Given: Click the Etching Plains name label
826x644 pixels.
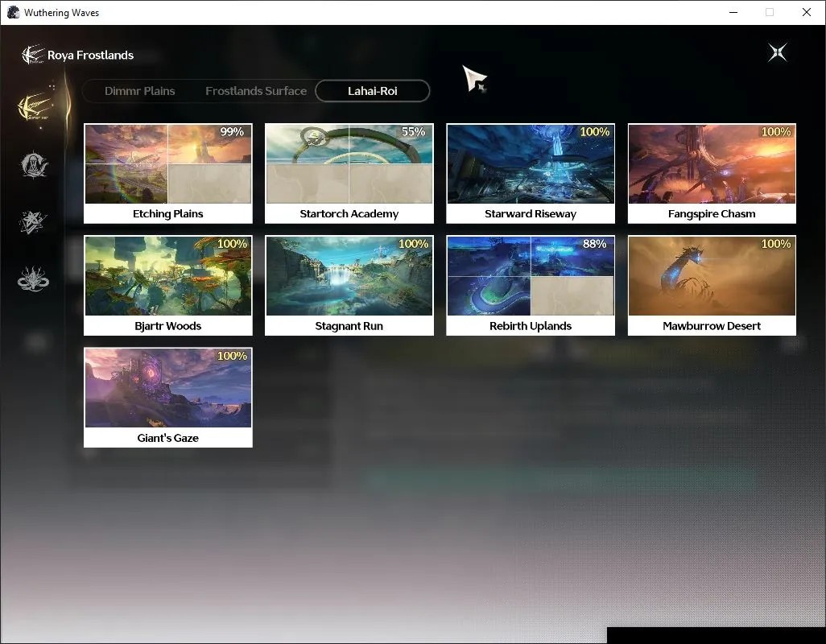Looking at the screenshot, I should pyautogui.click(x=168, y=214).
